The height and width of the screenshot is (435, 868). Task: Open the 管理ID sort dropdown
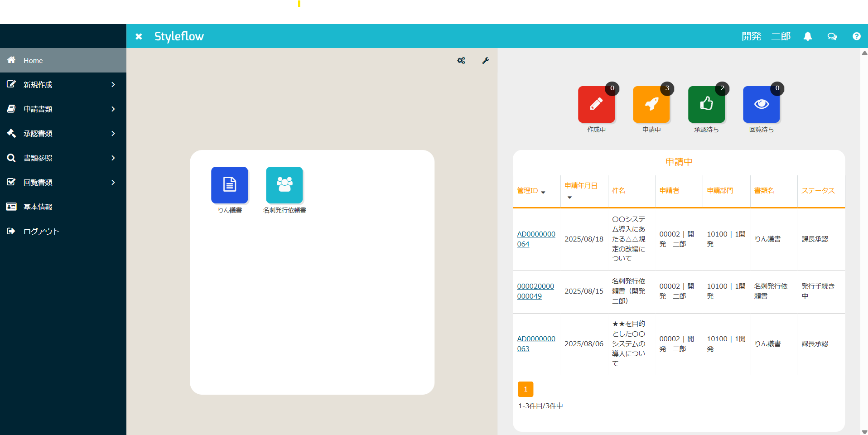544,192
